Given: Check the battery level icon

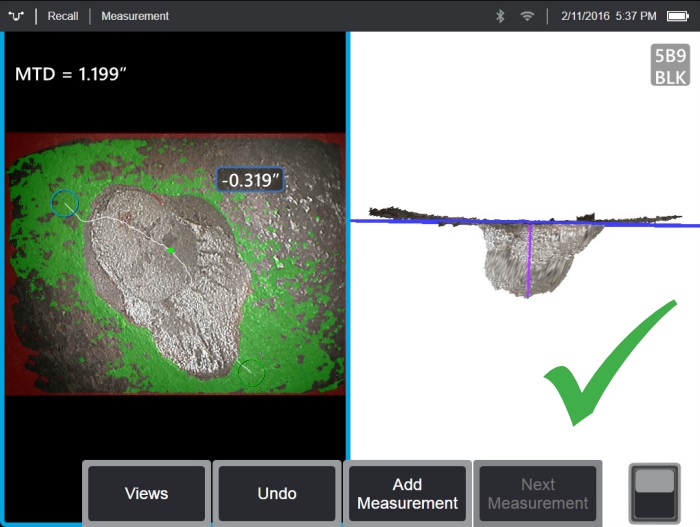Looking at the screenshot, I should (678, 16).
